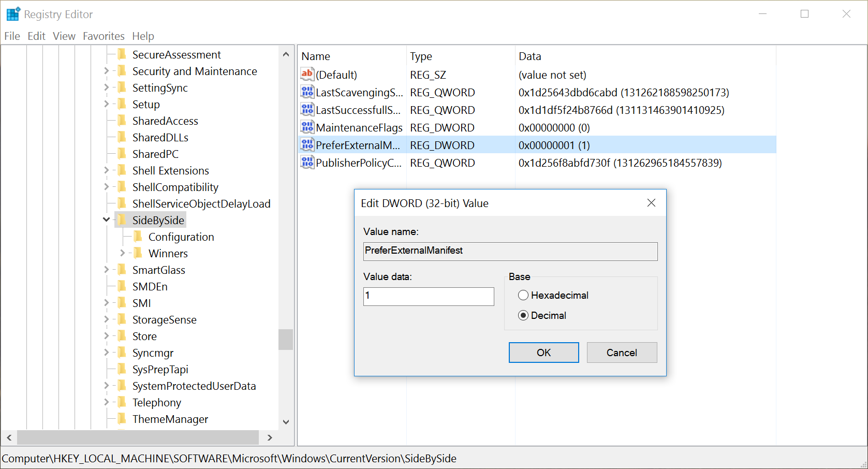This screenshot has height=469, width=868.
Task: Click the Telephony folder icon
Action: tap(122, 402)
